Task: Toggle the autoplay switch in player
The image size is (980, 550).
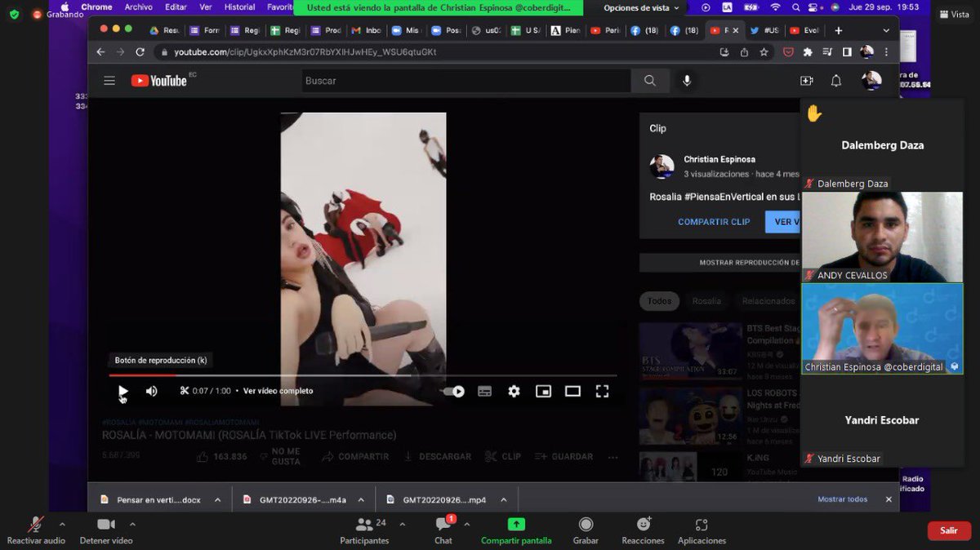Action: pos(453,391)
